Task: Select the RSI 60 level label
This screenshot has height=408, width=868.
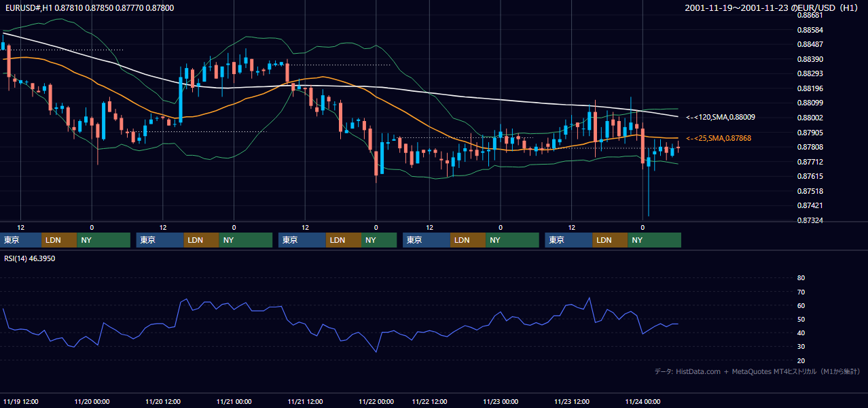Action: [x=801, y=305]
